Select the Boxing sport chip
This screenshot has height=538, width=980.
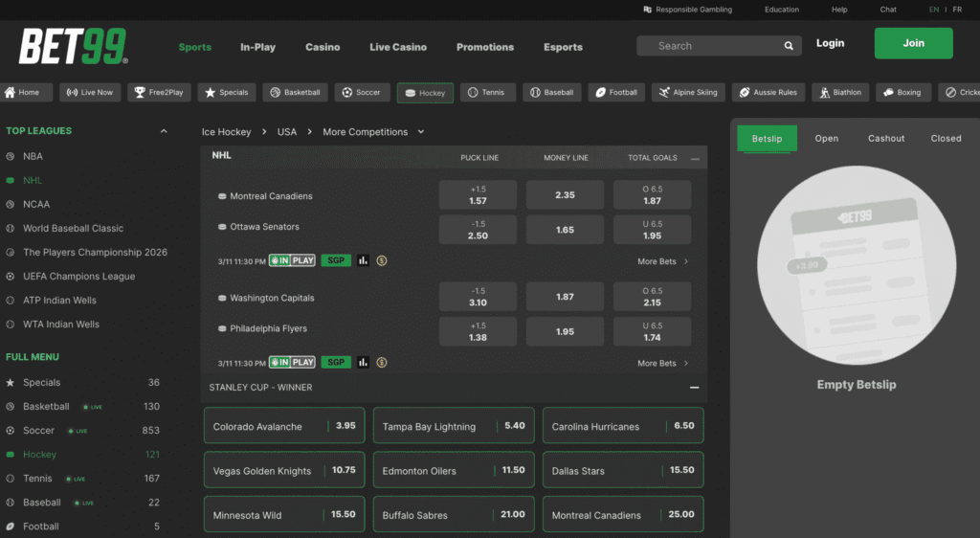point(902,93)
